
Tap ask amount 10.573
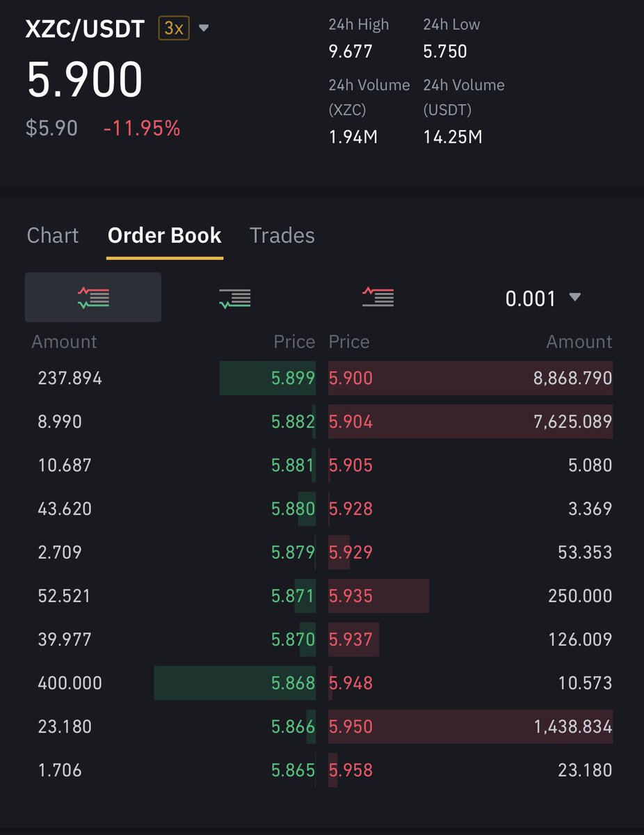click(586, 683)
